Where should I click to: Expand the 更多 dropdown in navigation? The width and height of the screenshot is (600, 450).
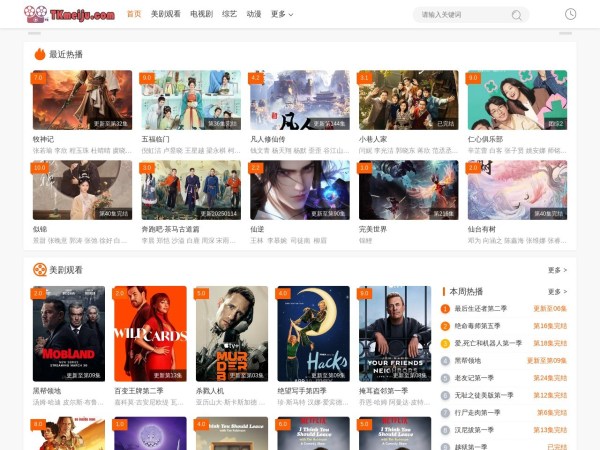(x=281, y=14)
